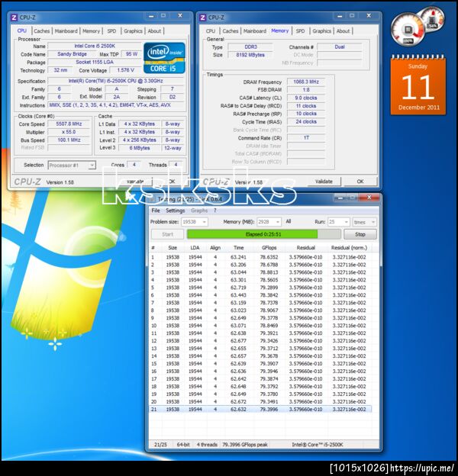Click the Size column header in LinX
The image size is (458, 476).
pos(173,248)
